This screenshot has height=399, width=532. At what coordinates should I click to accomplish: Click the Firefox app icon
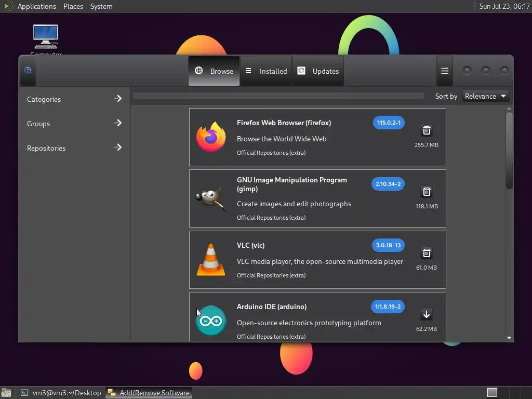(x=211, y=137)
